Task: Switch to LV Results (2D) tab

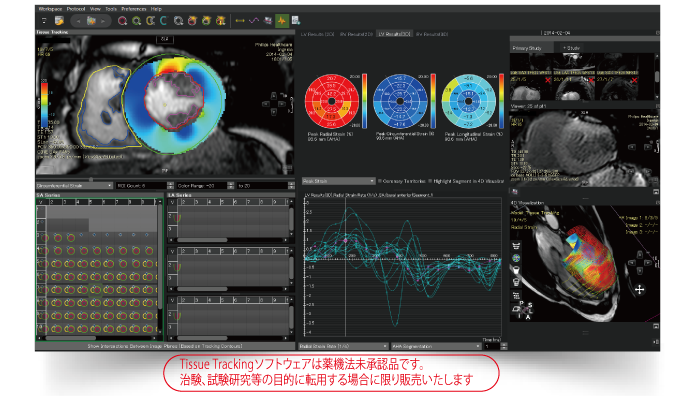Action: [x=317, y=34]
